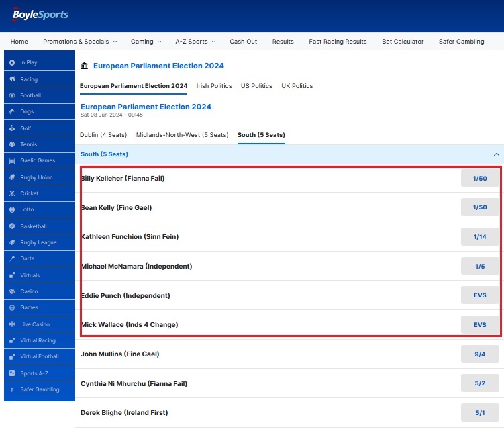This screenshot has width=504, height=431.
Task: Select Michael McNamara 1/5 odds button
Action: pyautogui.click(x=480, y=266)
